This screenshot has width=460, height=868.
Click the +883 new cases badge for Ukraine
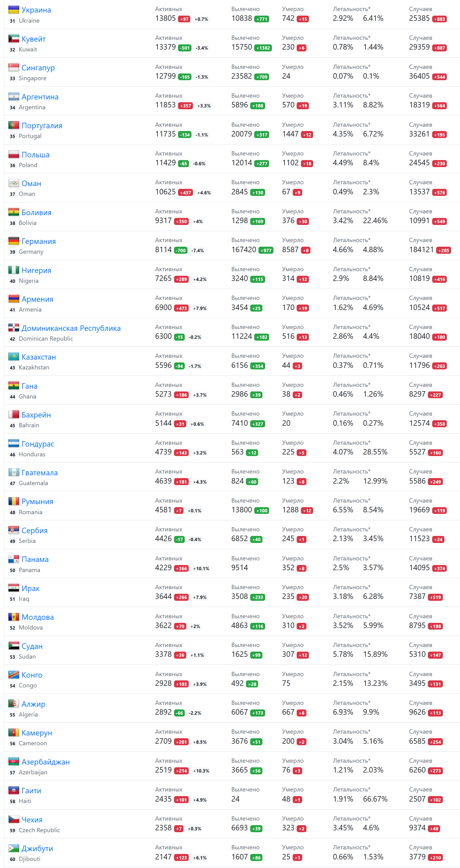click(439, 19)
